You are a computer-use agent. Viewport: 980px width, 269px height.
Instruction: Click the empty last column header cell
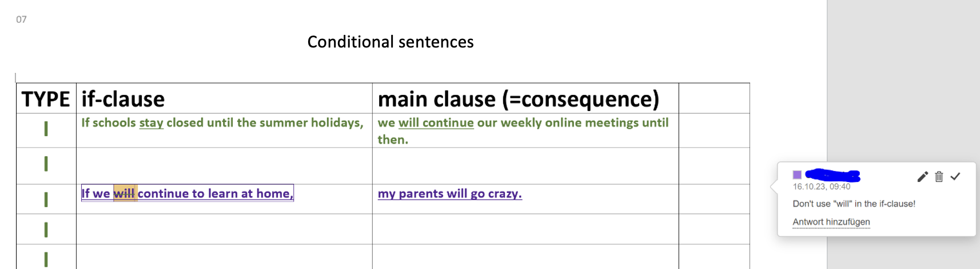714,98
